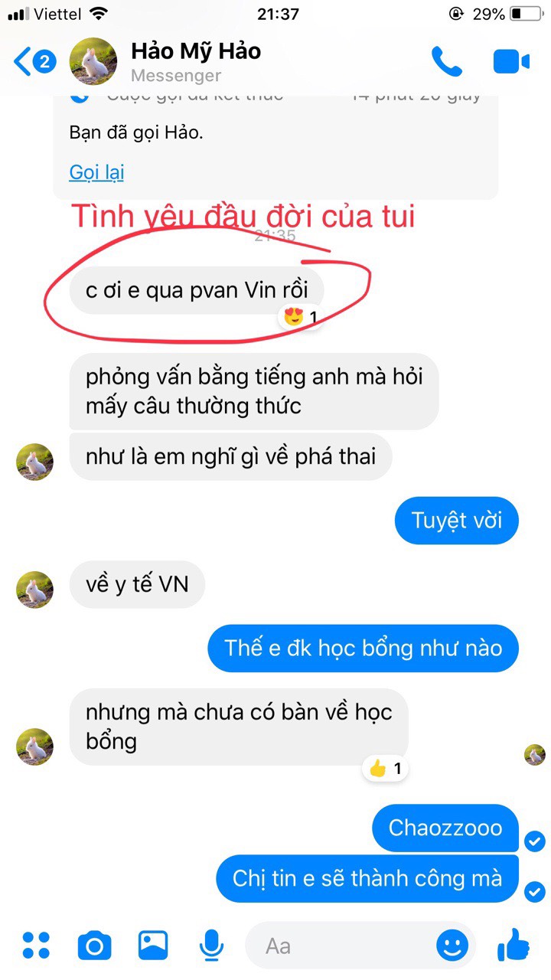Tap the small seen-avatar indicator on right
Screen dimensions: 551x980
click(535, 755)
